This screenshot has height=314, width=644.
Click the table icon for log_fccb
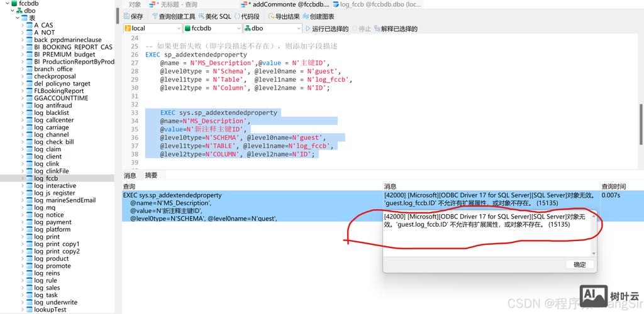tap(29, 178)
